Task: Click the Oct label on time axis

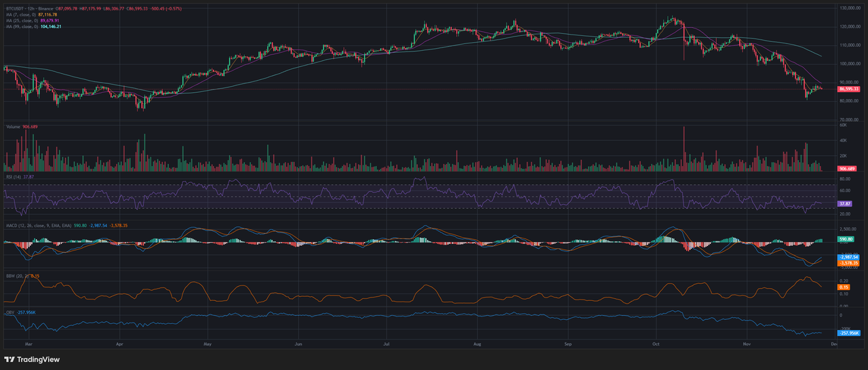Action: [656, 344]
